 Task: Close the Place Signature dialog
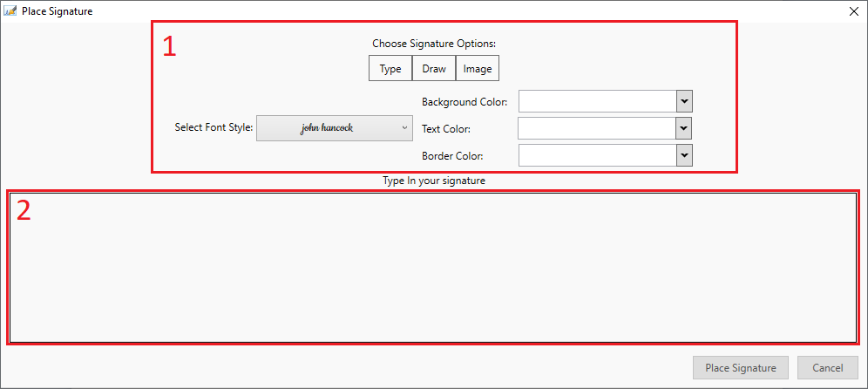coord(853,11)
